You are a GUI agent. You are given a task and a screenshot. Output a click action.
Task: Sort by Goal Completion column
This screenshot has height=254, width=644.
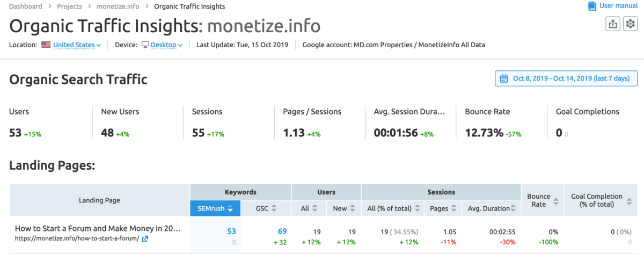point(600,200)
